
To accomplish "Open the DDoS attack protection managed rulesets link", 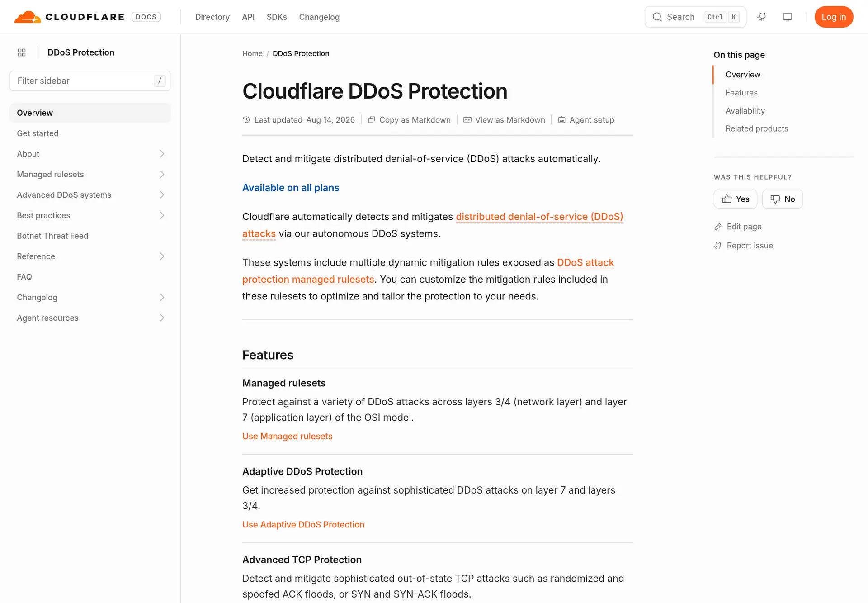I will point(585,262).
